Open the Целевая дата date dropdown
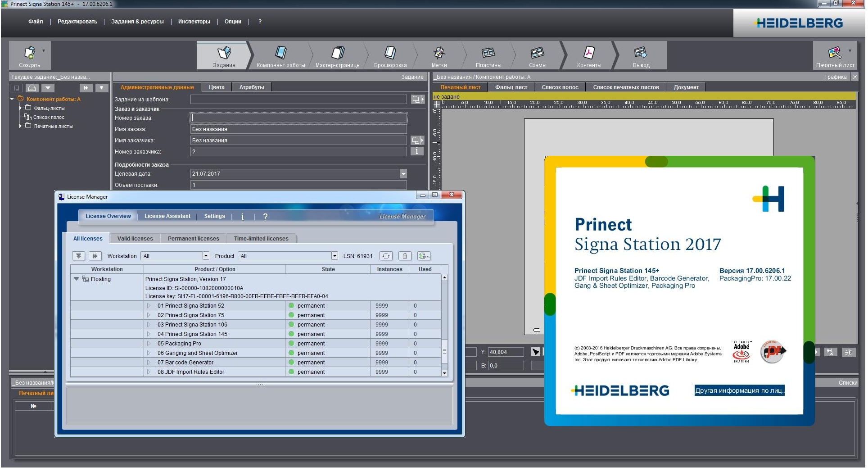This screenshot has height=472, width=868. click(403, 174)
